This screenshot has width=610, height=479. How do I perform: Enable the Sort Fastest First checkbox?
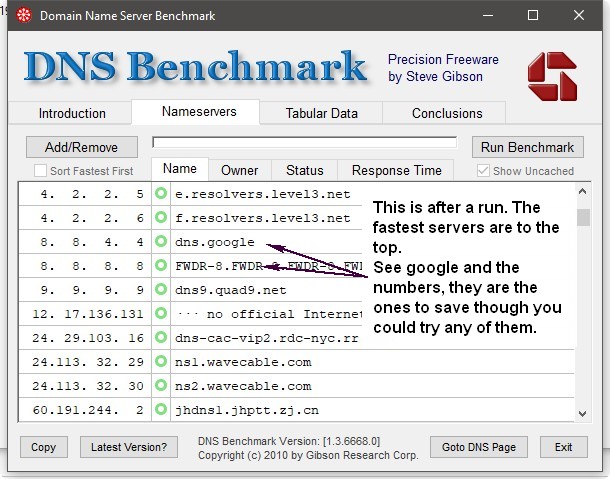tap(40, 170)
